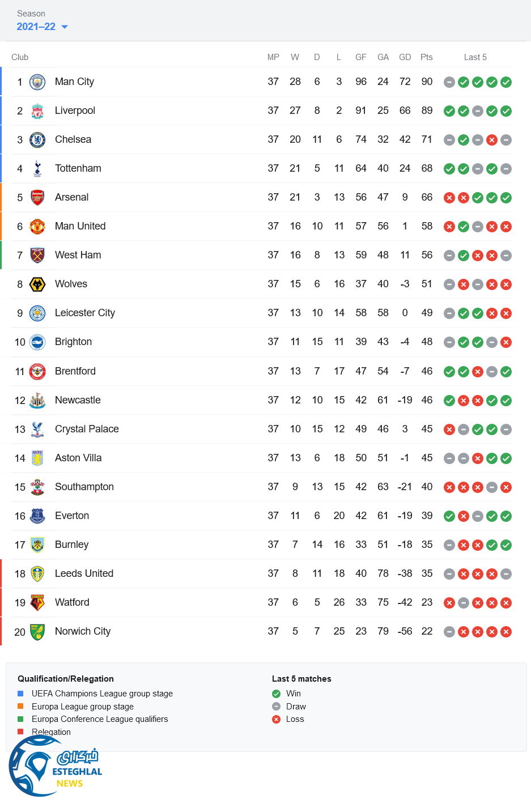The image size is (531, 812).
Task: Click the Pts column header
Action: (427, 57)
